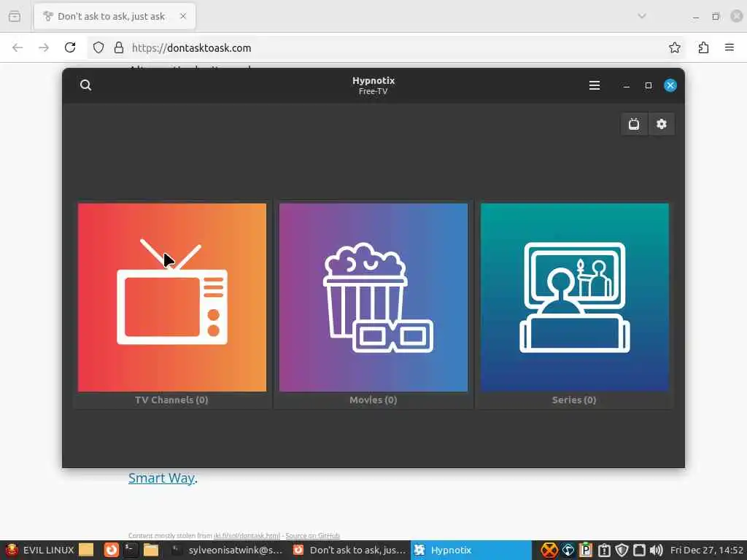Image resolution: width=747 pixels, height=560 pixels.
Task: Open Hypnotix preferences gear
Action: coord(661,124)
